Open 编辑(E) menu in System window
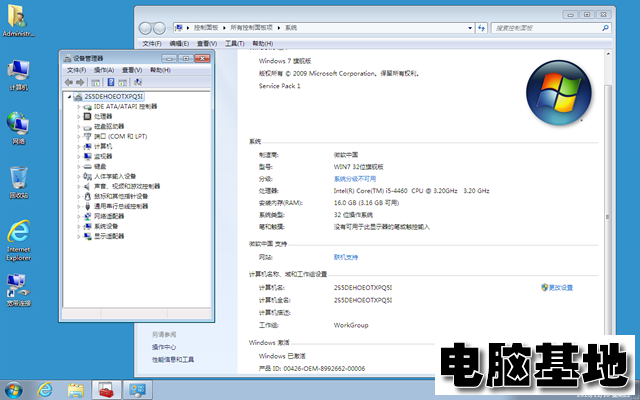Image resolution: width=640 pixels, height=400 pixels. coord(179,44)
